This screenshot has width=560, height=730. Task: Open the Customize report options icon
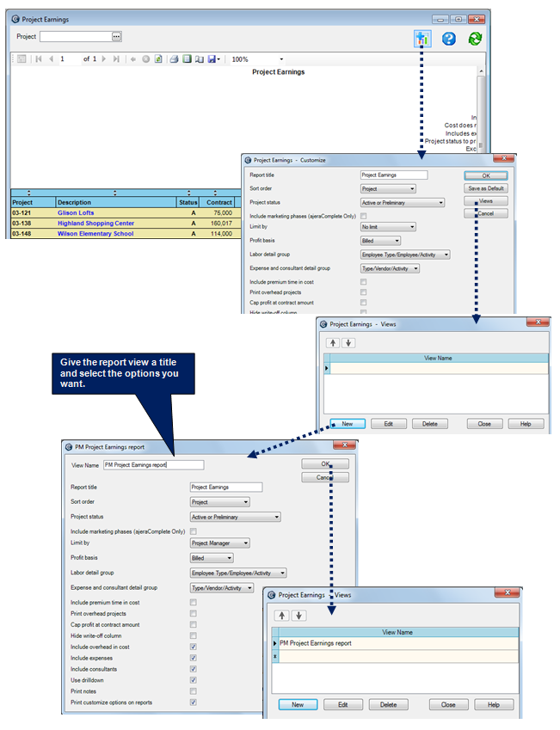[422, 39]
